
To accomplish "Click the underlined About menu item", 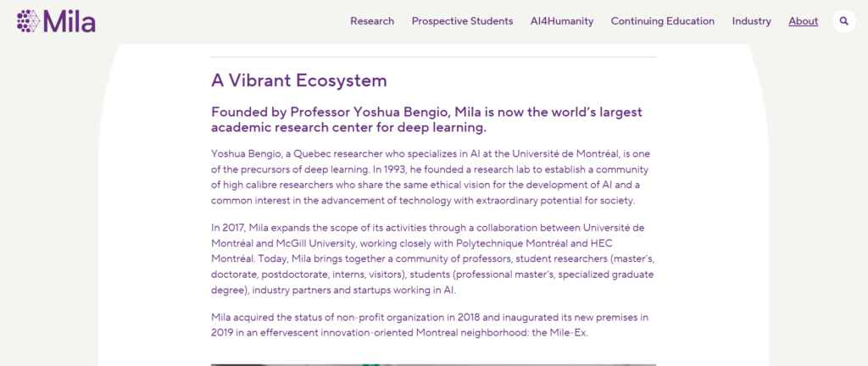I will coord(804,21).
